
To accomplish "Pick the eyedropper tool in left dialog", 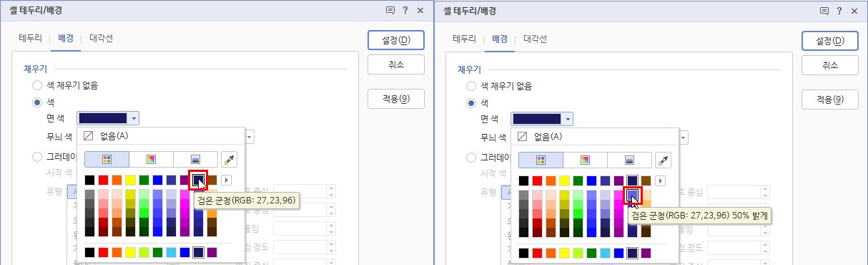I will pos(229,159).
